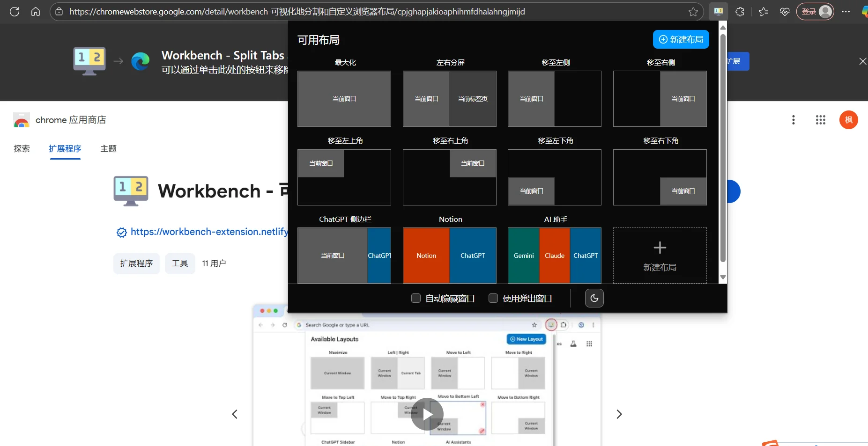
Task: Click the orange 枫 account avatar
Action: point(849,120)
